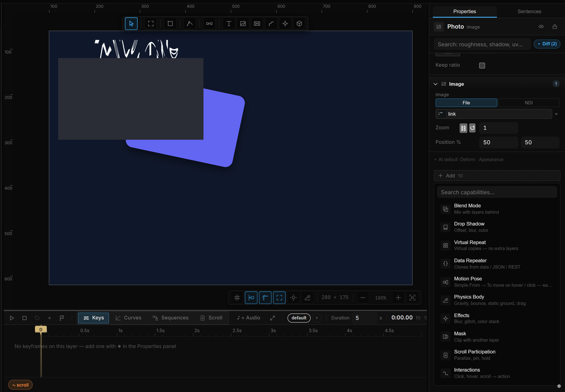
Task: Click the Zoom value field
Action: pos(498,128)
